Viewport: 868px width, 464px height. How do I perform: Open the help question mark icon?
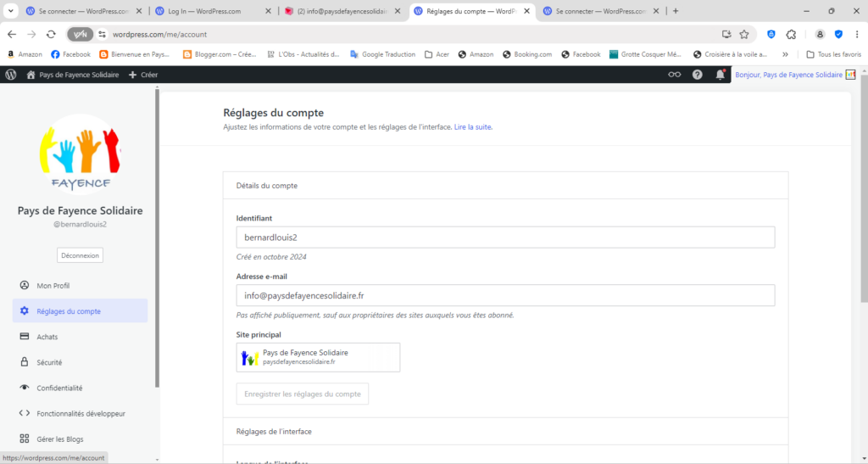coord(698,75)
